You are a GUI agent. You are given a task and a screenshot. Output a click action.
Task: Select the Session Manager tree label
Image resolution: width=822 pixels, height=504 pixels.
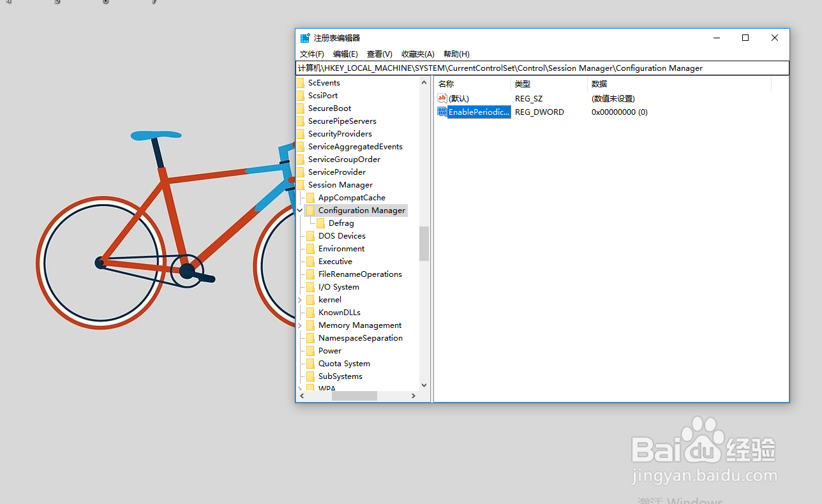(340, 185)
